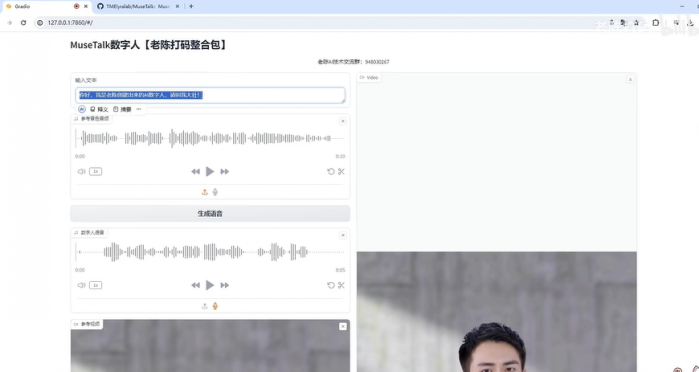Click the Video panel label
Image resolution: width=699 pixels, height=372 pixels.
tap(369, 78)
